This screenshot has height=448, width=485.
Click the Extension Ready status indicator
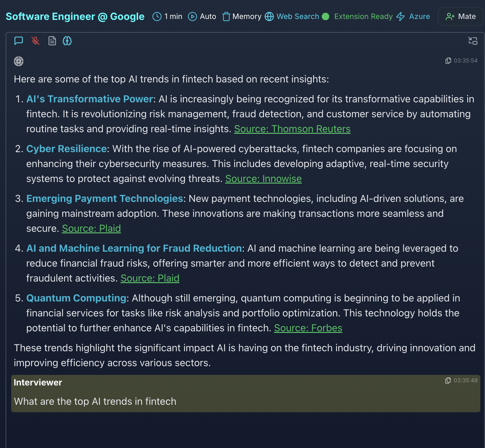click(x=358, y=16)
